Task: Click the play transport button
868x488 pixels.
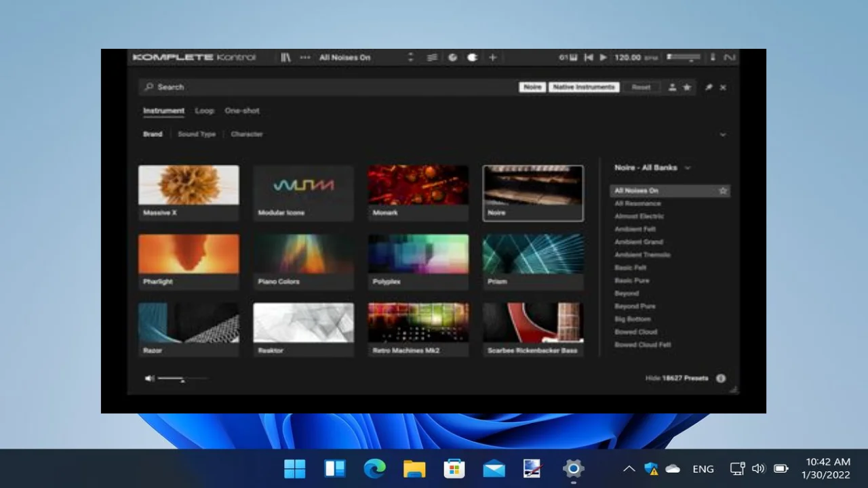Action: (604, 58)
